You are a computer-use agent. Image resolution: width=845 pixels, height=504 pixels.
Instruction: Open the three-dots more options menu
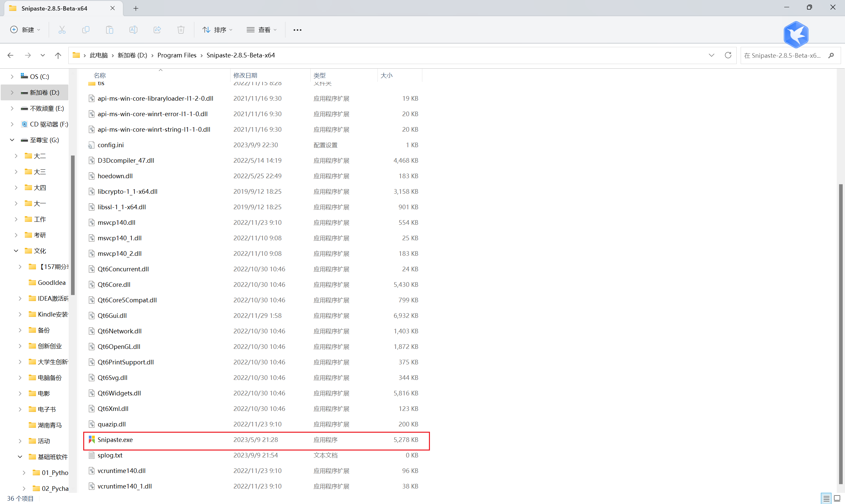click(297, 30)
